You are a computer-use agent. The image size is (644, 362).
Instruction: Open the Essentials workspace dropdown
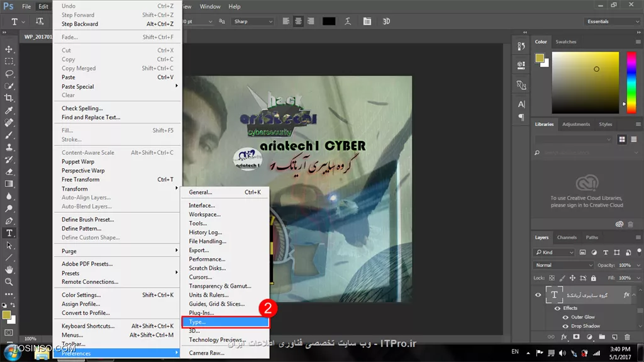click(x=613, y=21)
